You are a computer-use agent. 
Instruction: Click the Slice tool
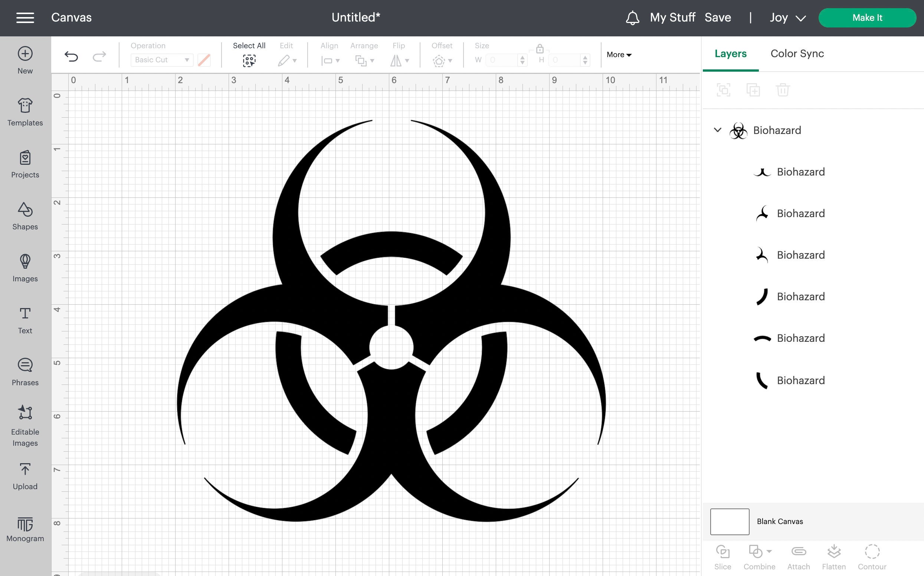point(723,555)
